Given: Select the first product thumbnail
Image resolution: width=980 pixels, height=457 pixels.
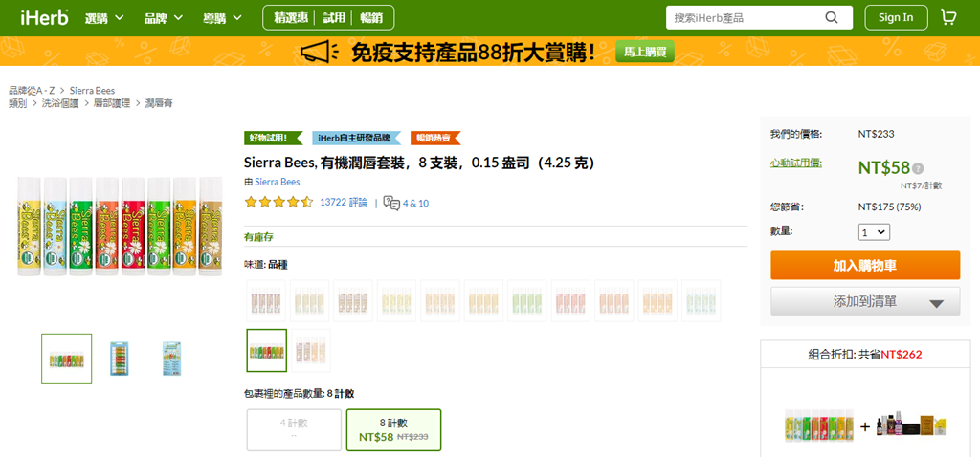Looking at the screenshot, I should coord(67,359).
